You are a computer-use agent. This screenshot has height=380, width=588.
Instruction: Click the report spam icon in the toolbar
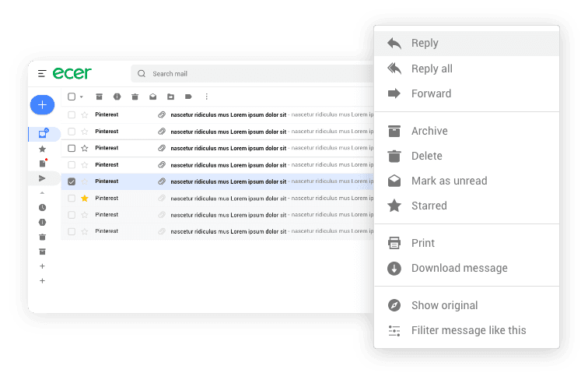117,97
